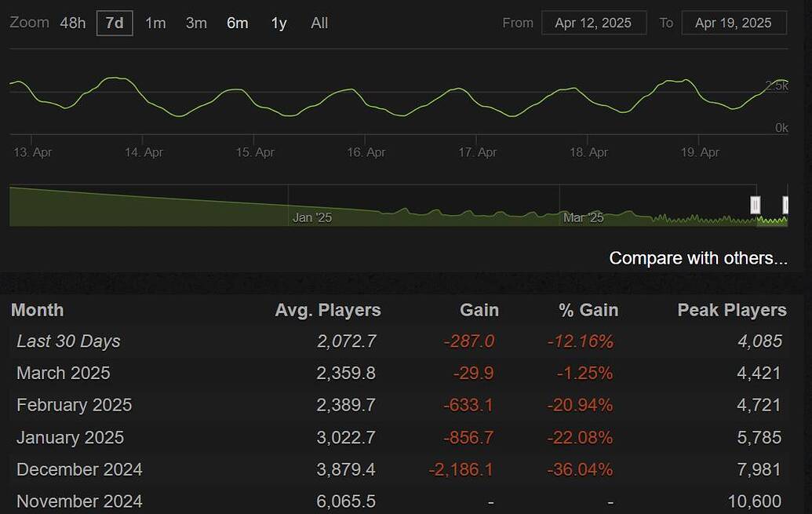Click the From date field

click(x=594, y=23)
